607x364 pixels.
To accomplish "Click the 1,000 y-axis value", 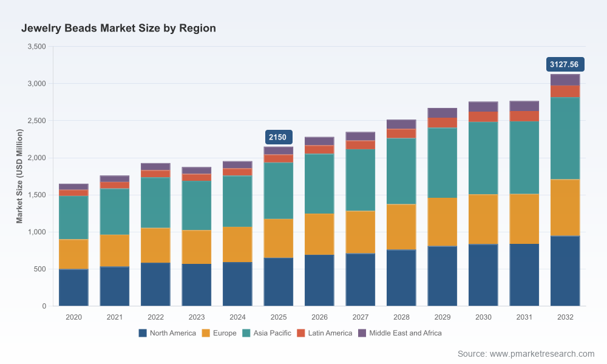I will click(37, 232).
